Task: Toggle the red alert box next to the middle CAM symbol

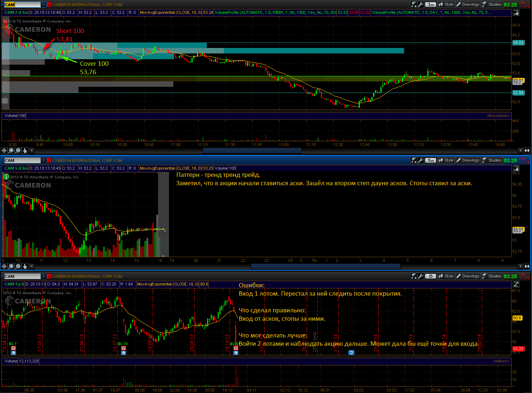Action: click(49, 161)
